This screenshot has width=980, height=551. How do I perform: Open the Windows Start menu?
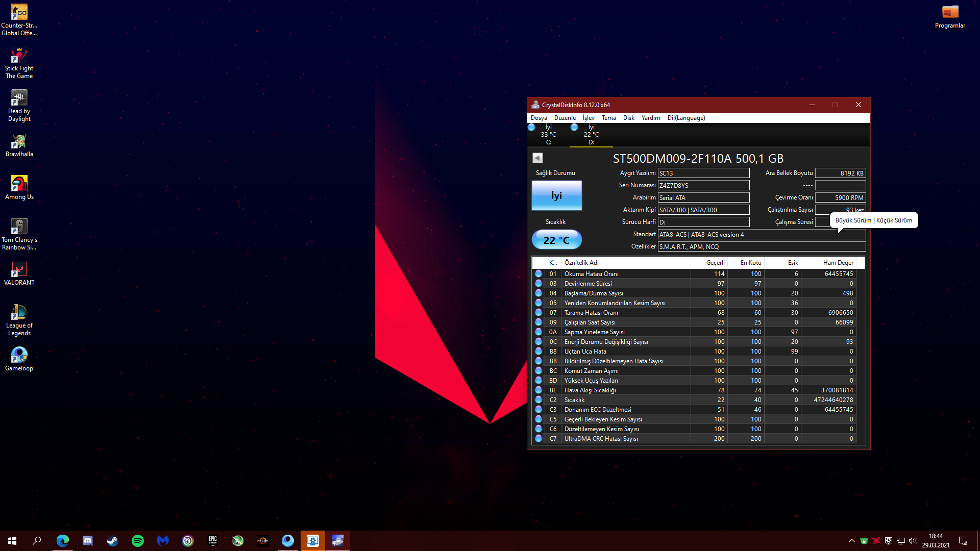12,541
